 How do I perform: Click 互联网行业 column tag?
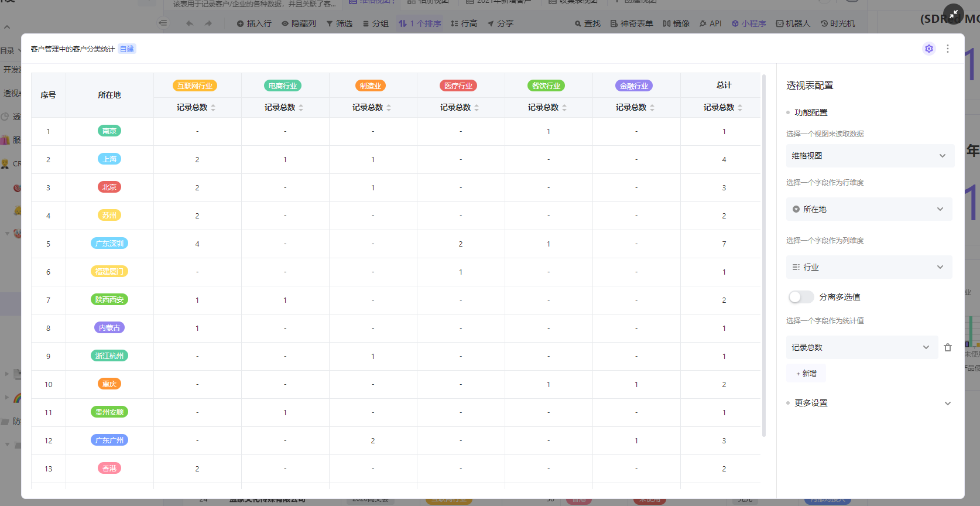tap(195, 86)
